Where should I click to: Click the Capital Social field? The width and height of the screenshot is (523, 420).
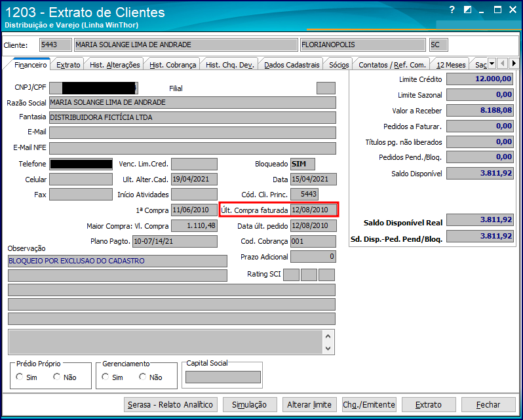[x=223, y=377]
